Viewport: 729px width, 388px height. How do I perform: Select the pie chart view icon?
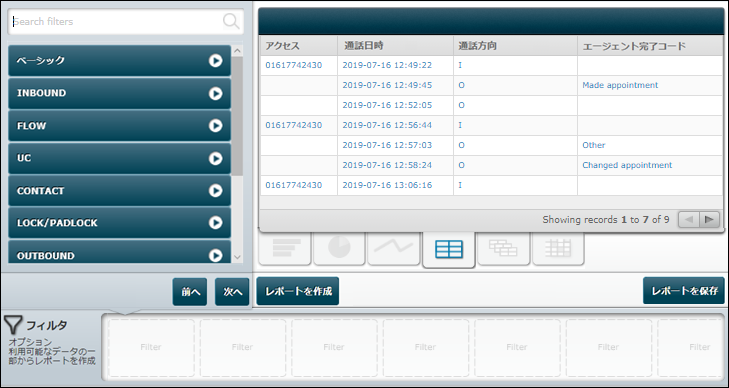pos(339,249)
